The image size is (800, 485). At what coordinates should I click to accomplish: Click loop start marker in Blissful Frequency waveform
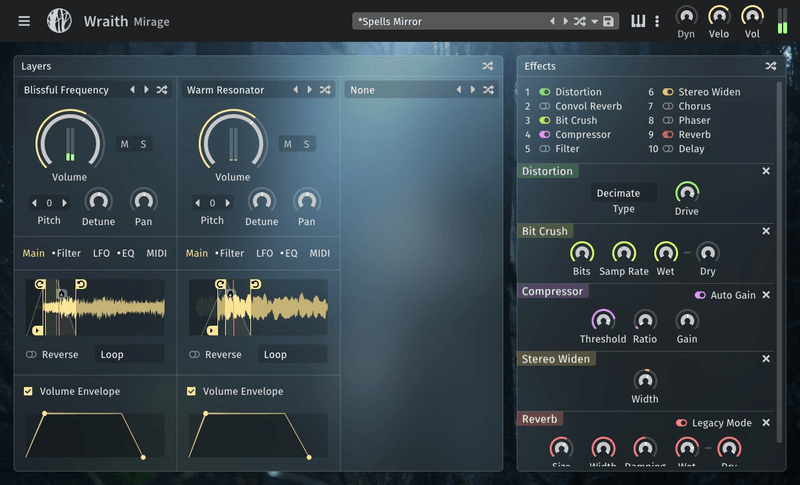click(40, 284)
